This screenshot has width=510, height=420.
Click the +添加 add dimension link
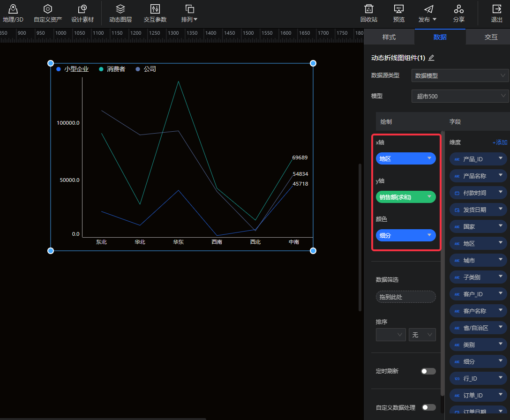(x=500, y=142)
